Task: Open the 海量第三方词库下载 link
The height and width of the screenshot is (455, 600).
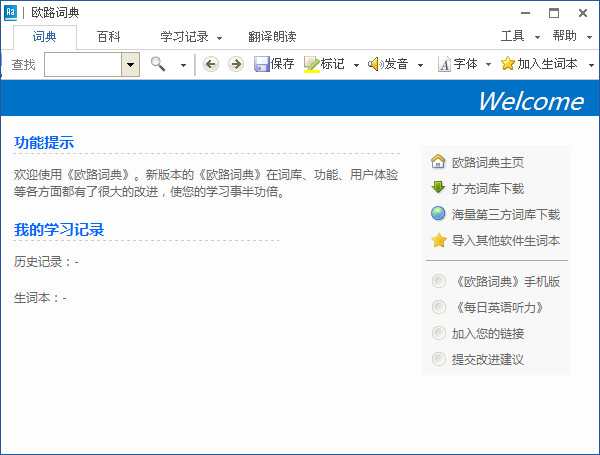Action: tap(505, 215)
